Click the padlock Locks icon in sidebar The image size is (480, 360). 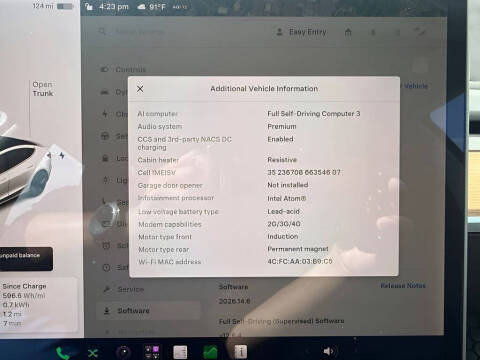coord(105,158)
